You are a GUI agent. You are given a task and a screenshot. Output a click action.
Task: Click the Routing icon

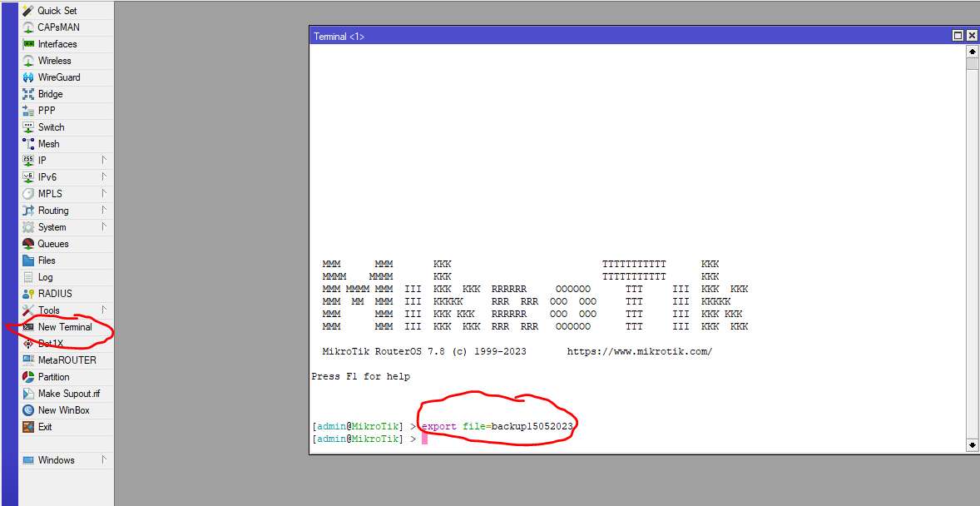[28, 211]
